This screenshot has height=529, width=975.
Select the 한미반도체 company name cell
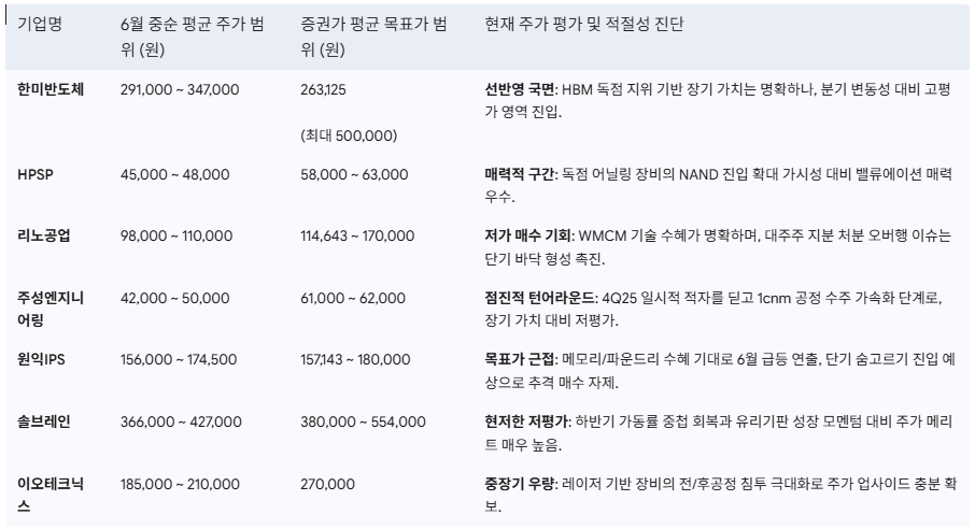(x=50, y=90)
